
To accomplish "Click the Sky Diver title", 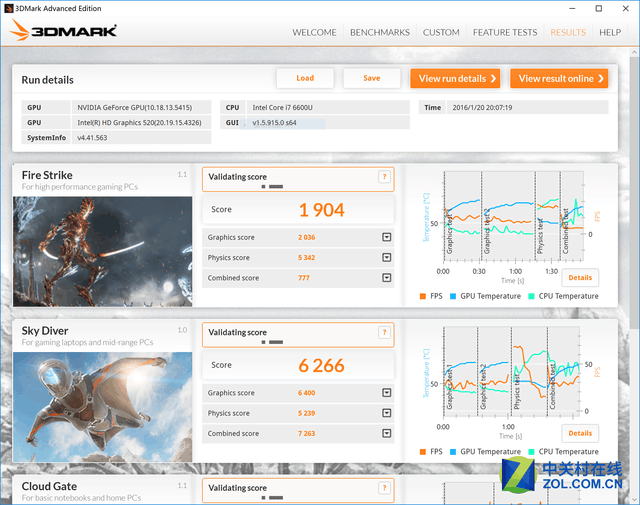I will tap(45, 331).
